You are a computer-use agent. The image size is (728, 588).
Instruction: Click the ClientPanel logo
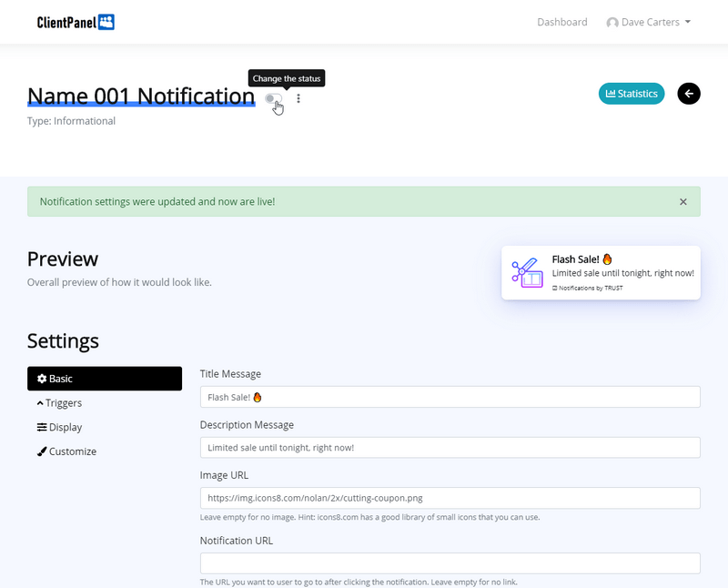pos(76,22)
